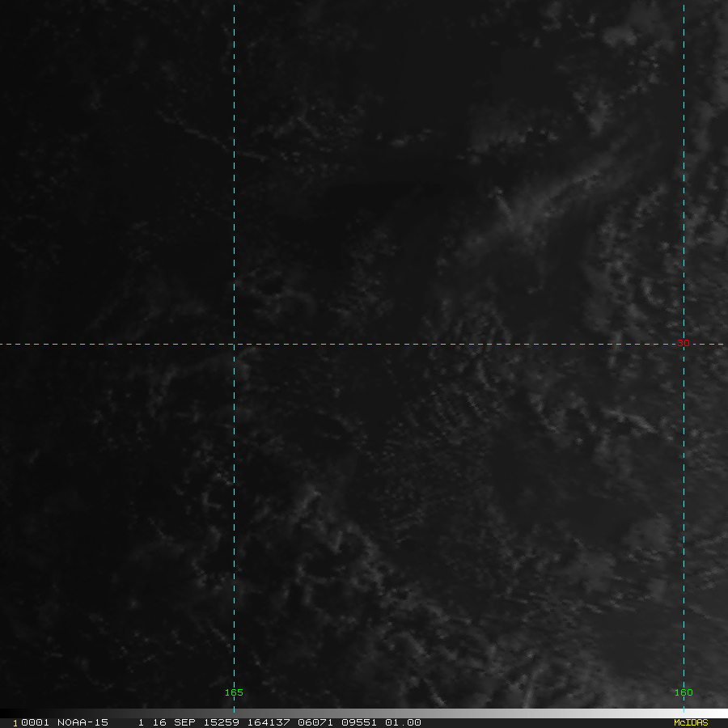
Task: Click the 165 and 30 gridline intersection
Action: 234,344
